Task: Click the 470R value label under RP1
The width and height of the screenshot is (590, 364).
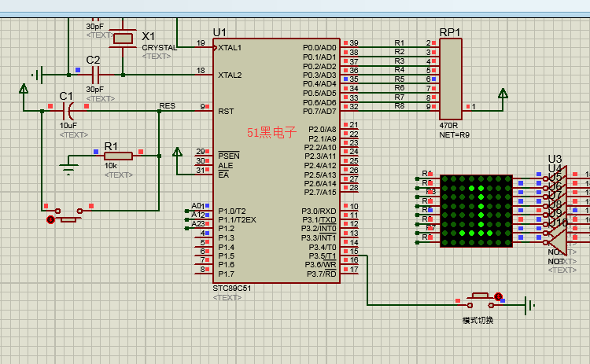Action: (448, 125)
